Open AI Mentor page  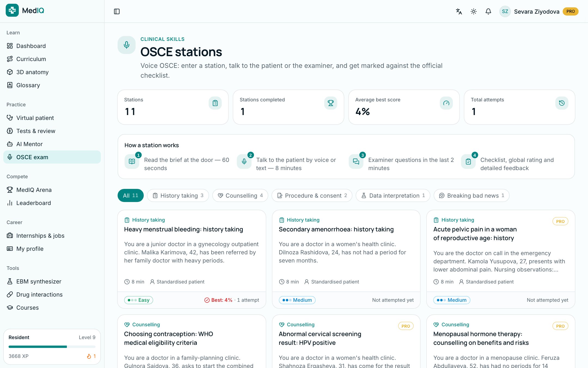click(52, 144)
